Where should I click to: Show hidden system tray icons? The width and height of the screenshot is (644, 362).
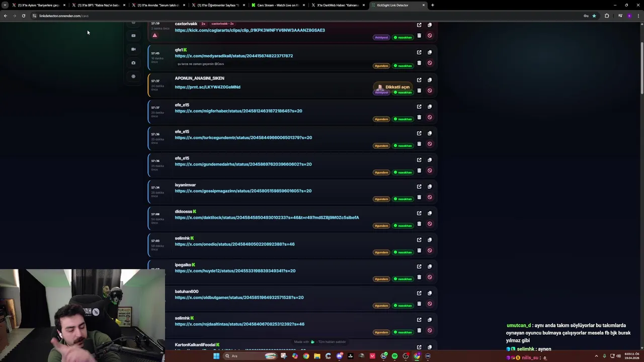(x=596, y=356)
